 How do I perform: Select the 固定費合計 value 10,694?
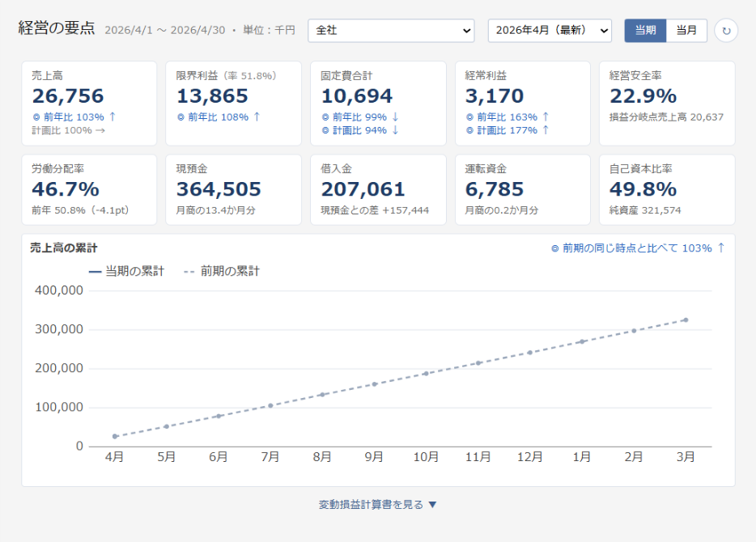pyautogui.click(x=357, y=96)
